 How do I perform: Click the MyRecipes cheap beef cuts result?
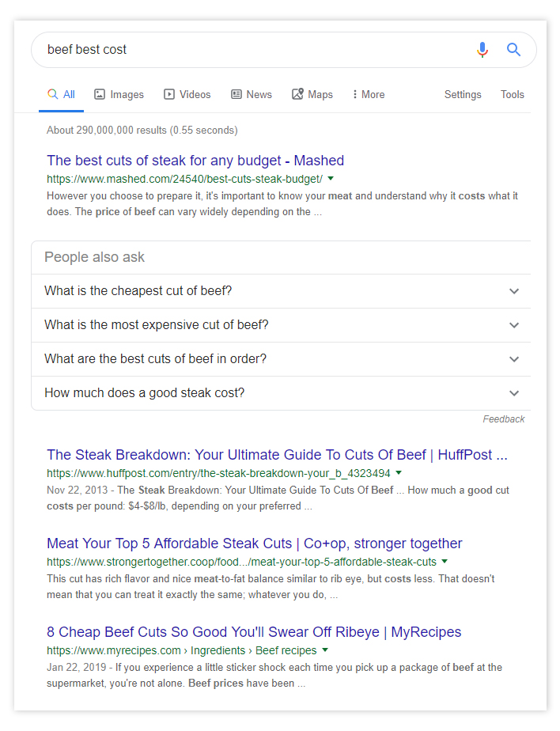point(254,632)
